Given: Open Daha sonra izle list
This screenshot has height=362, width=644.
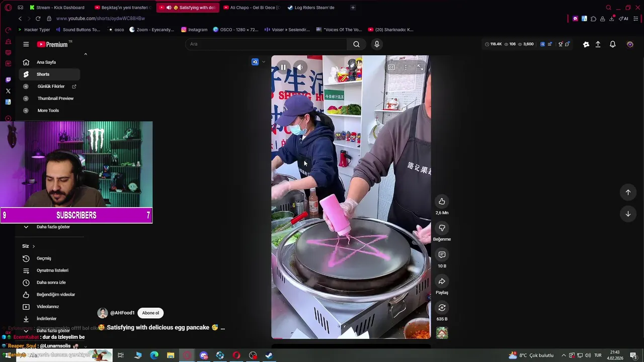Looking at the screenshot, I should [x=49, y=283].
